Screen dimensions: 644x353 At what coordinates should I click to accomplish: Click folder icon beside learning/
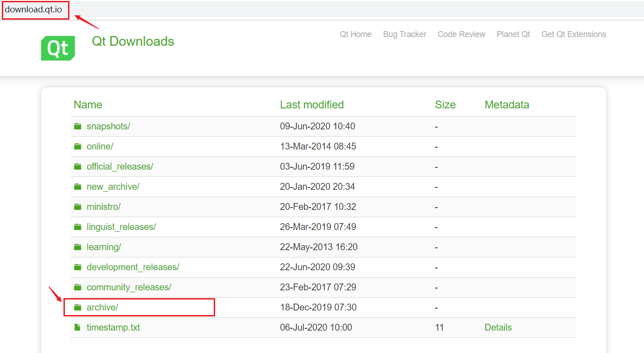click(78, 247)
